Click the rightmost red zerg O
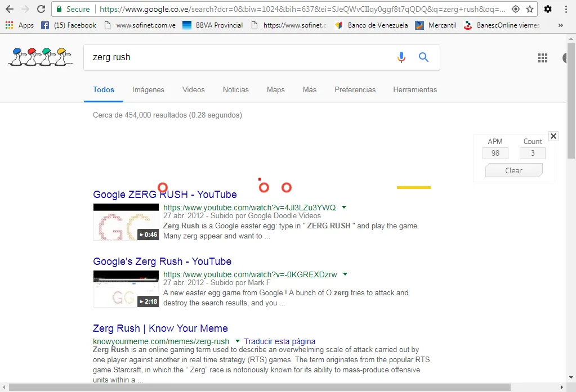The width and height of the screenshot is (576, 392). 287,187
